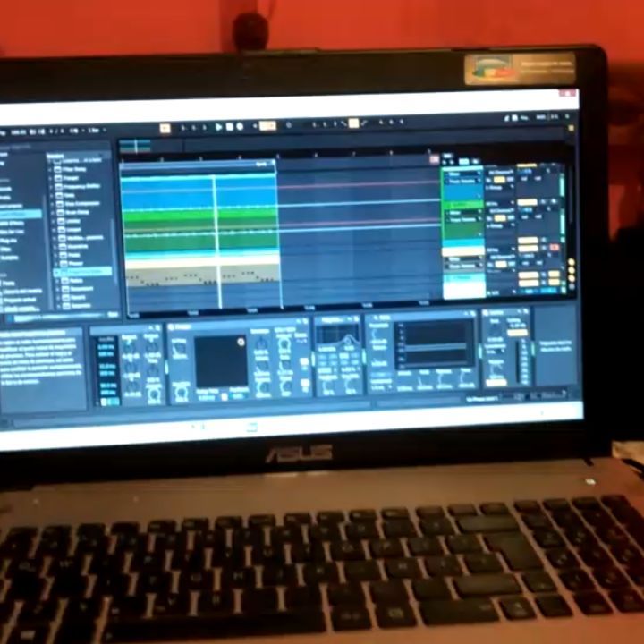The height and width of the screenshot is (644, 644).
Task: Click the Stop button in the transport
Action: click(x=230, y=127)
